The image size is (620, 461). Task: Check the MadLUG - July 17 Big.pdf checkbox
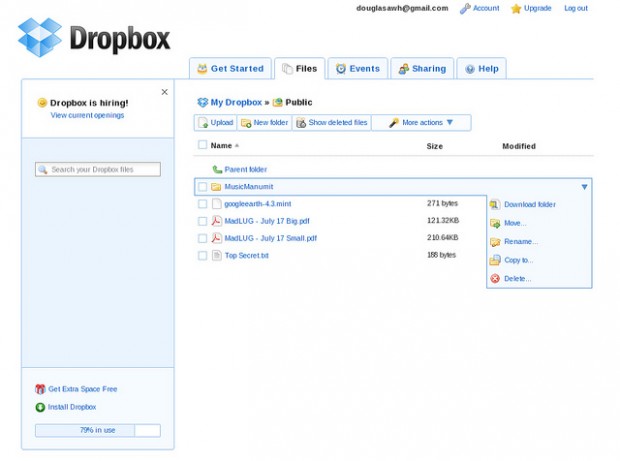[202, 221]
